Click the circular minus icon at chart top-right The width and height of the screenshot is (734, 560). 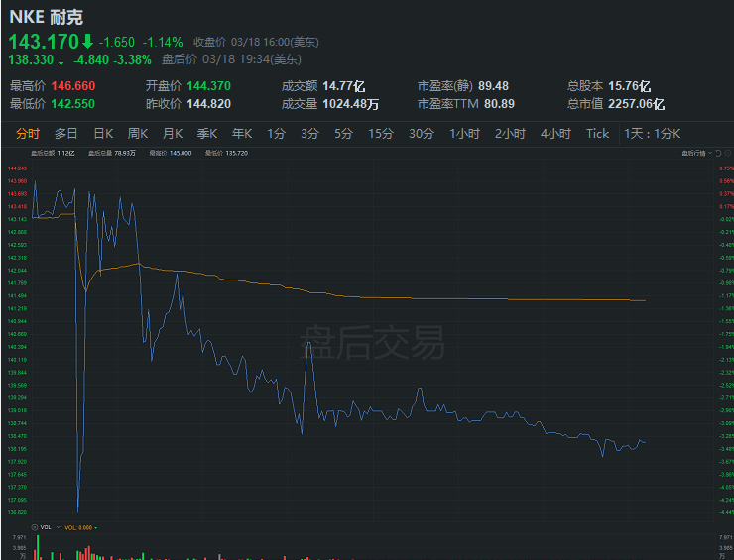(x=727, y=153)
